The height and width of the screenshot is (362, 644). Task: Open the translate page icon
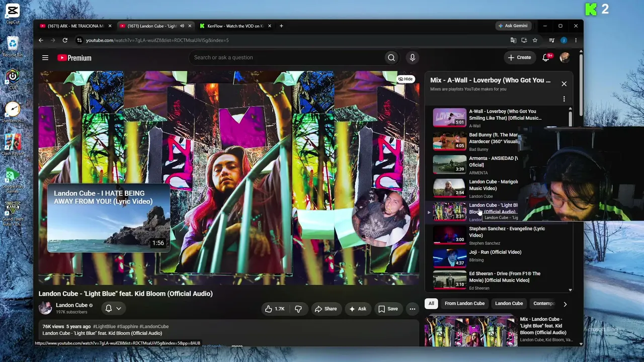(x=513, y=40)
